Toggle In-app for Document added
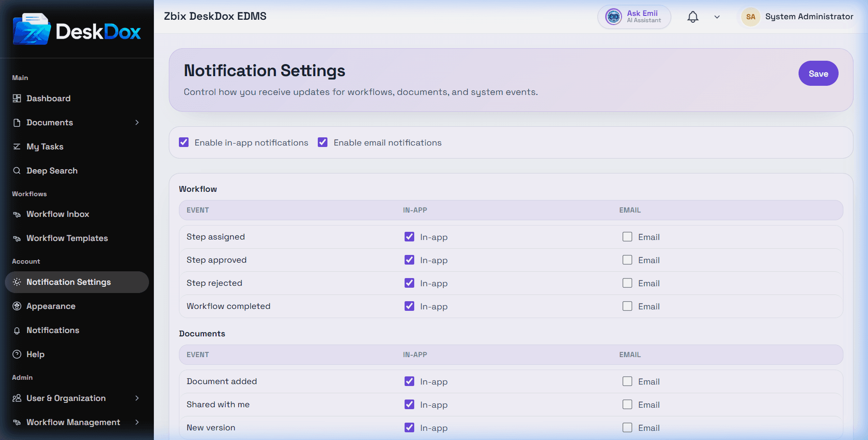This screenshot has height=440, width=868. coord(409,381)
